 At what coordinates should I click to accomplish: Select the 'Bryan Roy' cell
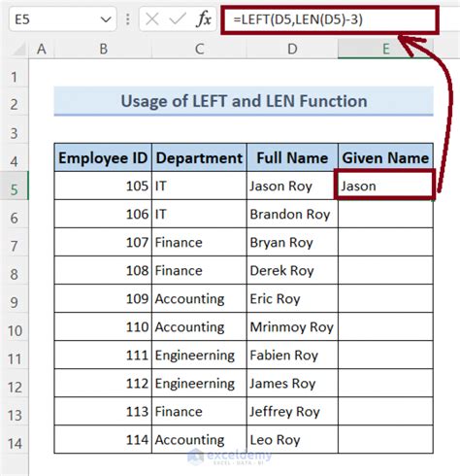pos(292,242)
